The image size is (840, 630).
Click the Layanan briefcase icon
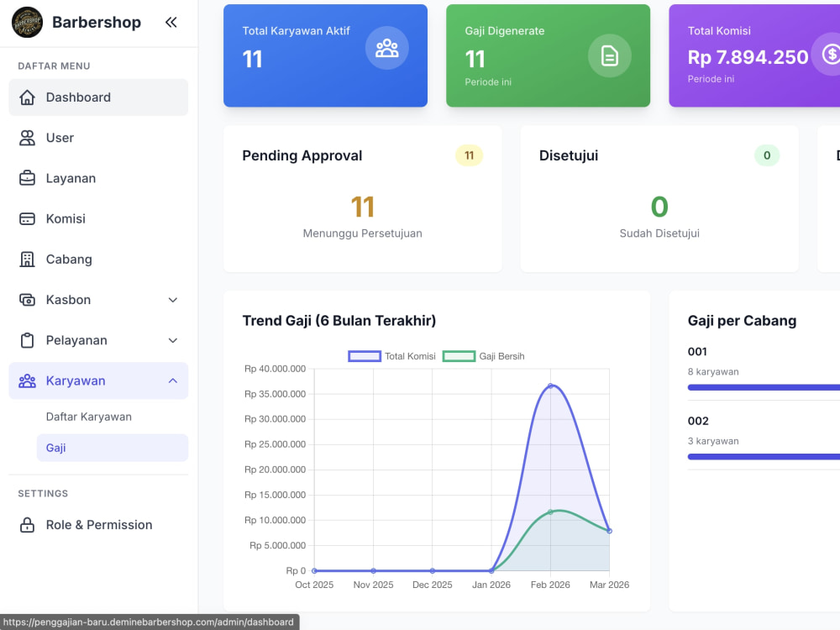[28, 178]
